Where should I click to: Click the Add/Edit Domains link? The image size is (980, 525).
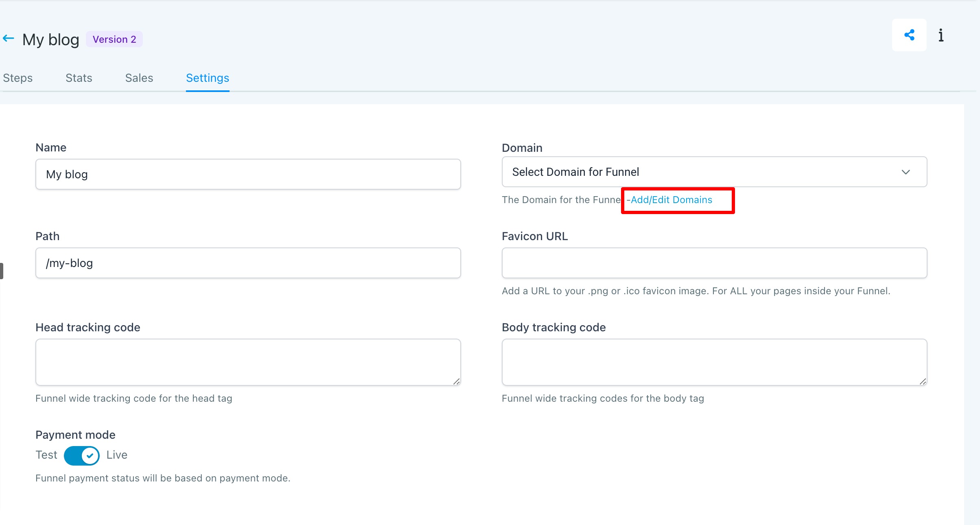point(671,200)
